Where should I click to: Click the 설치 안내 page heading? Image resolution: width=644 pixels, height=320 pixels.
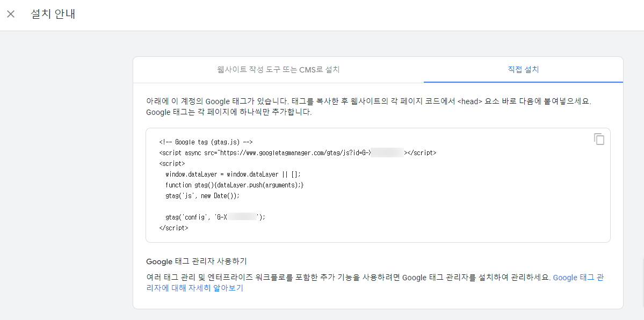coord(54,14)
